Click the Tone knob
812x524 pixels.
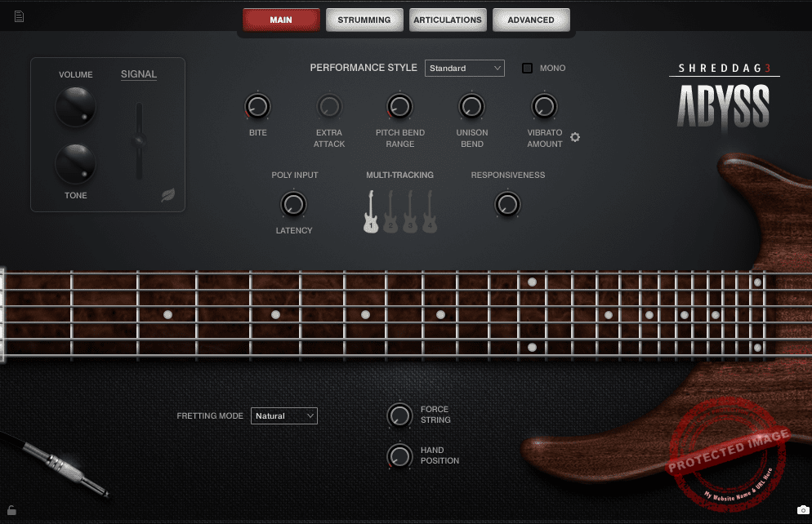(x=76, y=164)
